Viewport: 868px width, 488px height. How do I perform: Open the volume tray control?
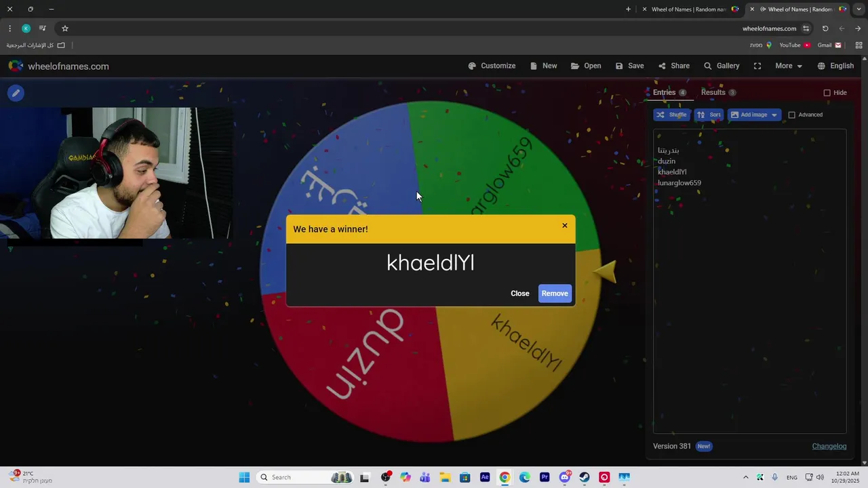(820, 477)
